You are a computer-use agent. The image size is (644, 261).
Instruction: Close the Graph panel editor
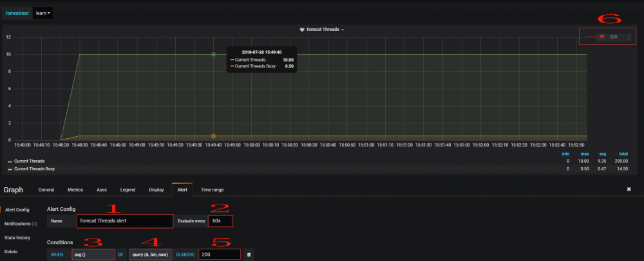tap(629, 190)
